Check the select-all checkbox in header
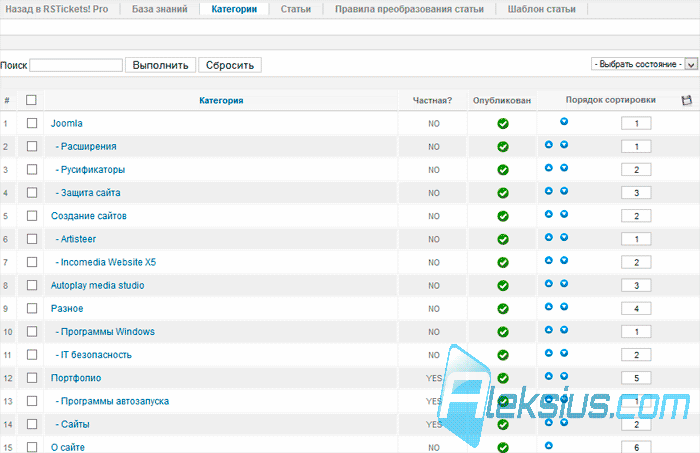Viewport: 700px width, 453px height. 31,100
